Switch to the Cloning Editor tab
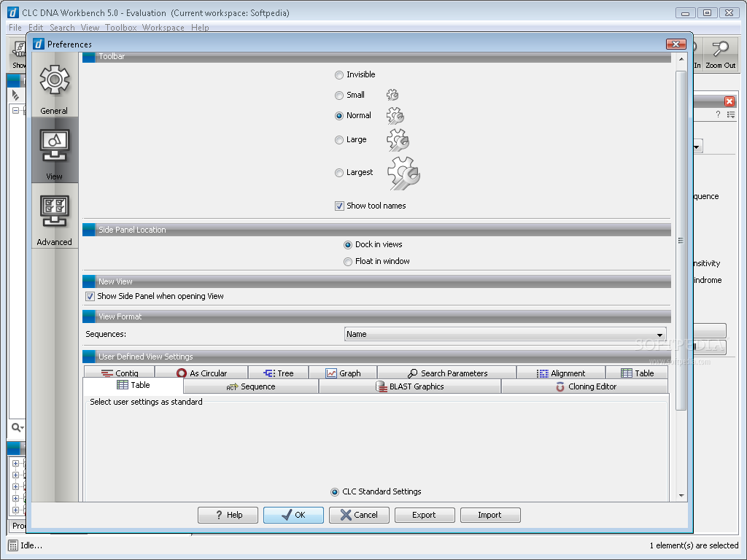The height and width of the screenshot is (560, 747). point(585,386)
